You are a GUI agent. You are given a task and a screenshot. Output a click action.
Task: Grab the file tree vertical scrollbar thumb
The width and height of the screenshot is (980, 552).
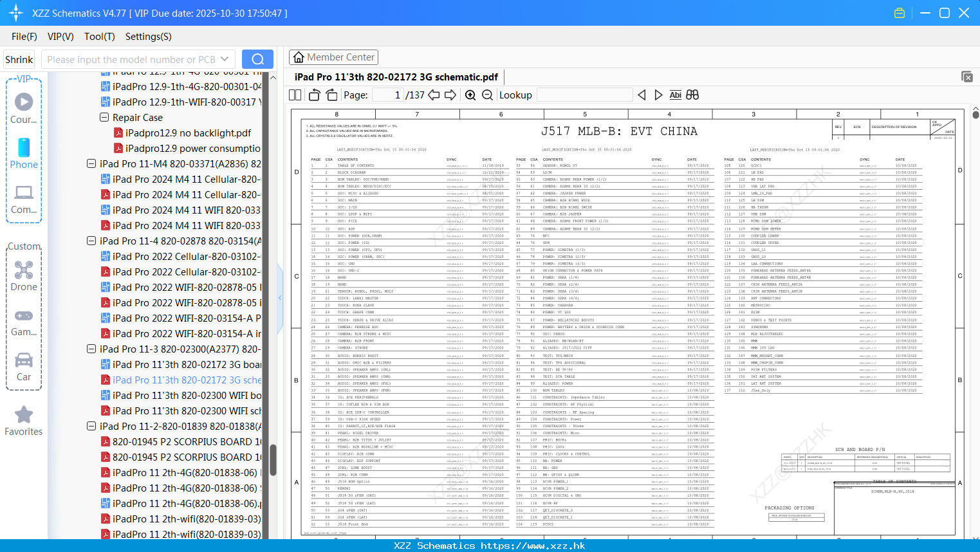click(x=273, y=460)
